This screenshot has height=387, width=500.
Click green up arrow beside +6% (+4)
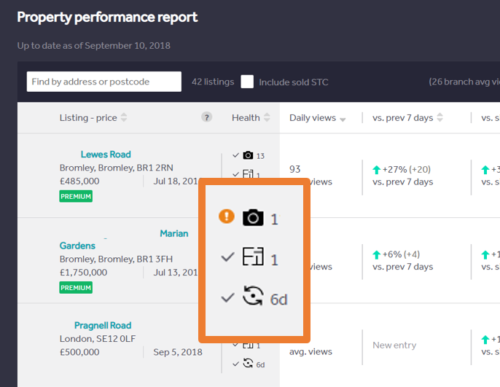point(376,255)
